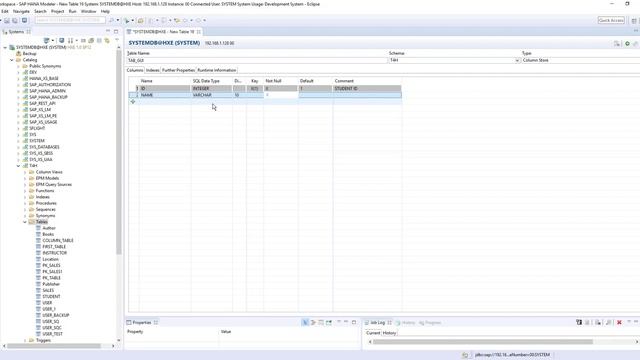Click the Save icon in the toolbar

(7, 20)
